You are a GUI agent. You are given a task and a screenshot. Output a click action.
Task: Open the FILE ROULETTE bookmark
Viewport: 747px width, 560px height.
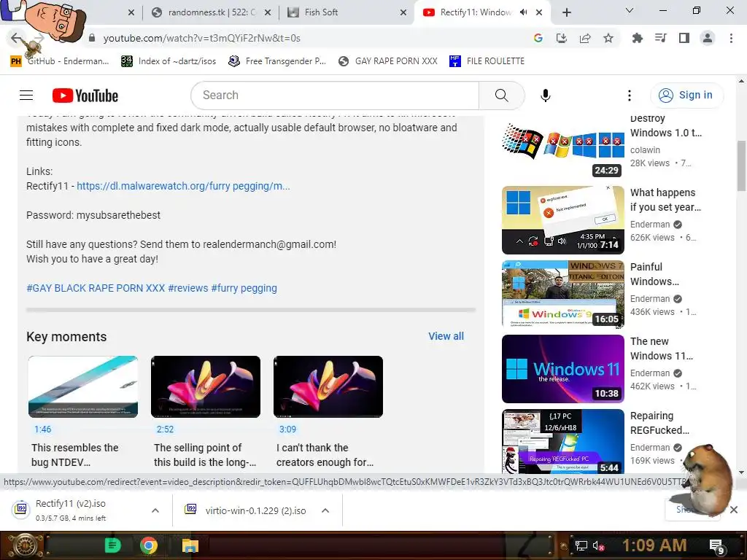coord(487,61)
